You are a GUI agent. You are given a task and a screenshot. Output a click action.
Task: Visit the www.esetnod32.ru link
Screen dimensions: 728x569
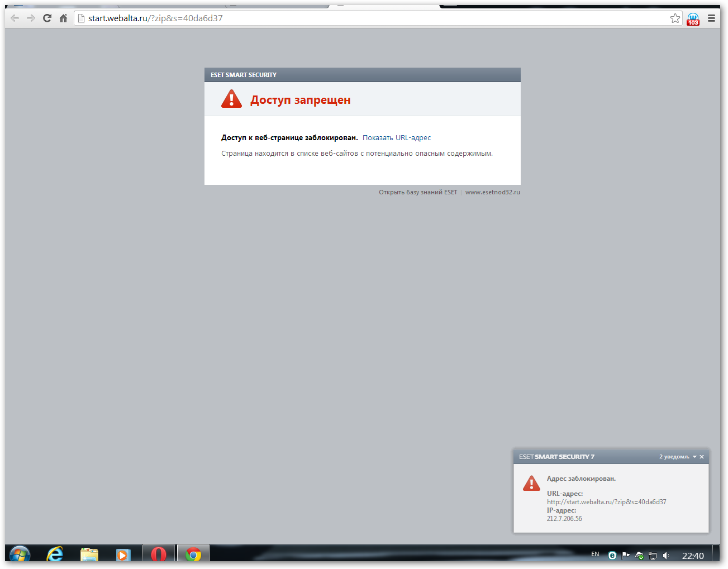[492, 192]
